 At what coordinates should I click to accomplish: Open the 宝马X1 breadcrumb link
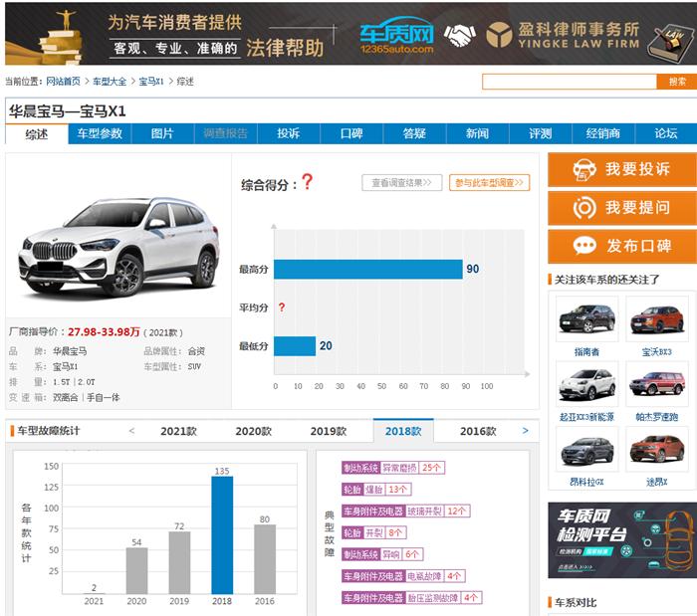[x=151, y=82]
